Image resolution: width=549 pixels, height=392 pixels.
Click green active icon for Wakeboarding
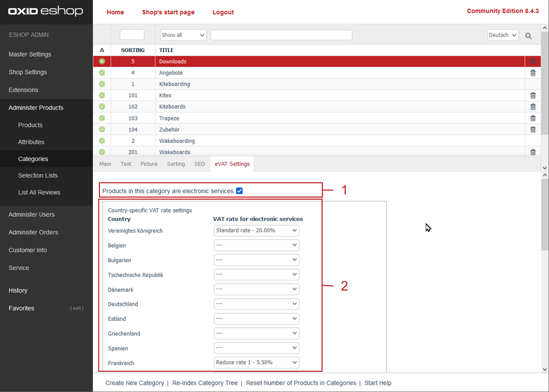(x=102, y=141)
